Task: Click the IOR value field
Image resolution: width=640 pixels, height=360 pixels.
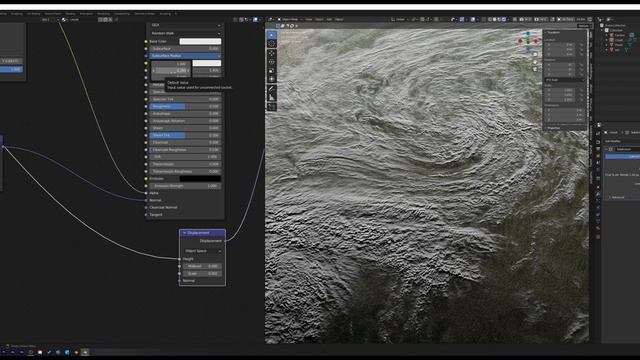Action: point(186,157)
